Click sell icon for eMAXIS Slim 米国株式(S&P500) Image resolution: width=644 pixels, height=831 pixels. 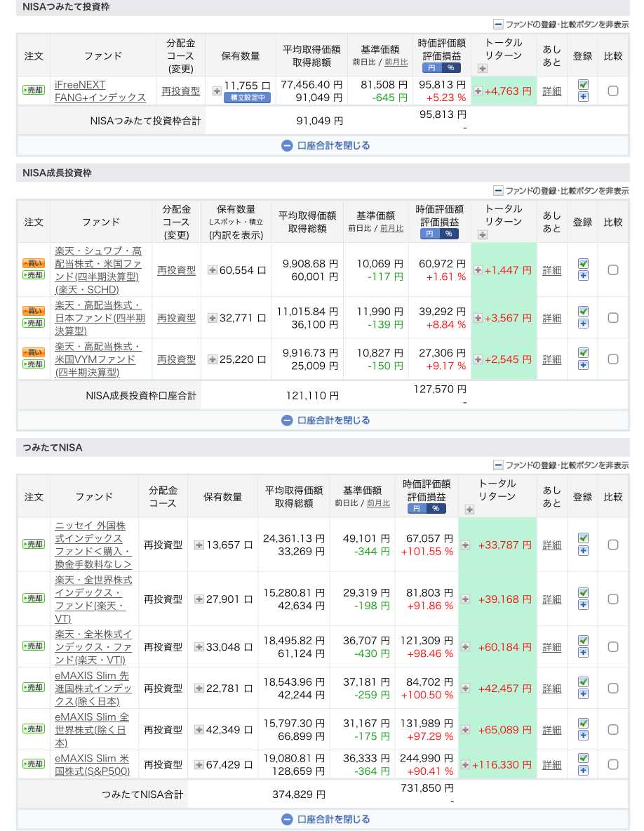[x=33, y=764]
